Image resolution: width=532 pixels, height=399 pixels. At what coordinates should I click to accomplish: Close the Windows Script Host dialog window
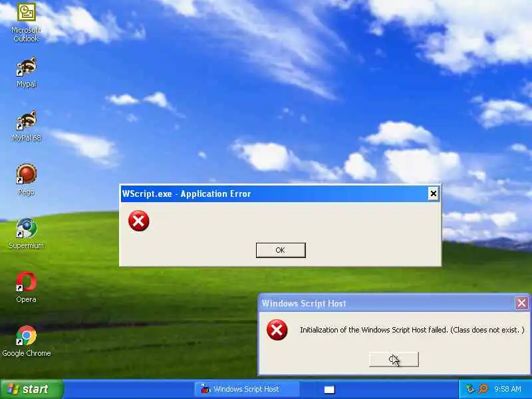(521, 303)
